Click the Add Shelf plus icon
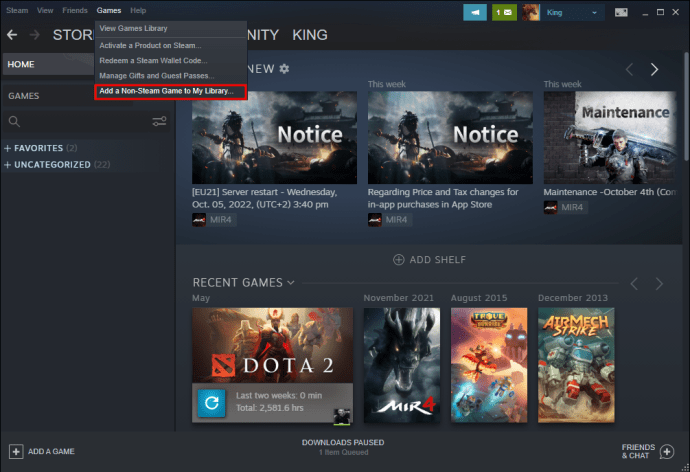Screen dimensions: 690x472 pos(398,260)
